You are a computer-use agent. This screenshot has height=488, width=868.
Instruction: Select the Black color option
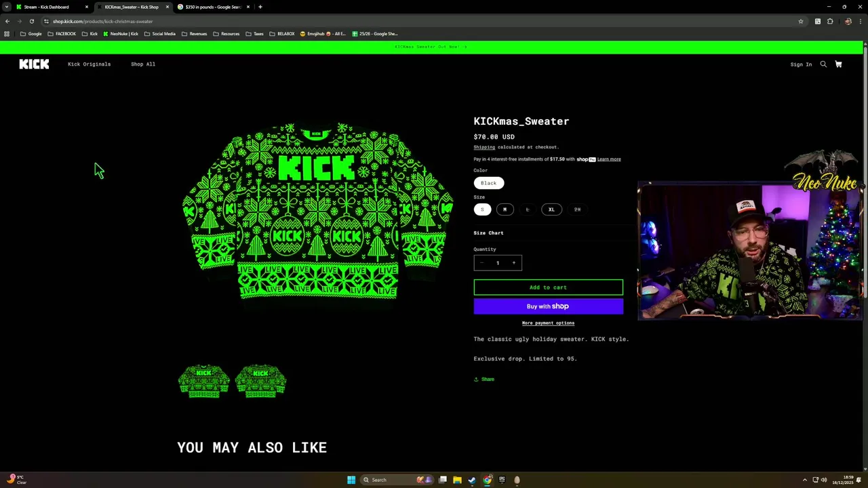pos(489,183)
